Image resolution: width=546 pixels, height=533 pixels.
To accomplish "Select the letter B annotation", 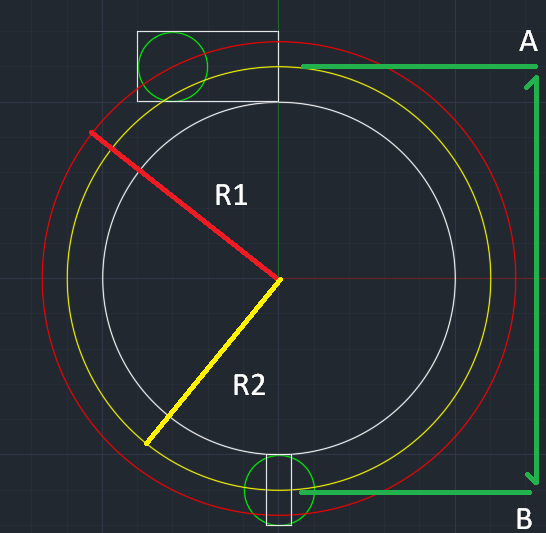I will coord(524,519).
